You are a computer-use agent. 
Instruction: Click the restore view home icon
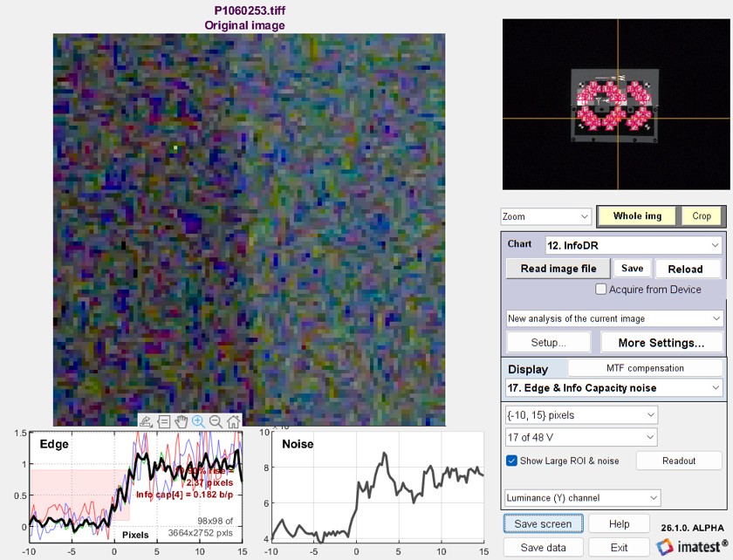point(233,421)
